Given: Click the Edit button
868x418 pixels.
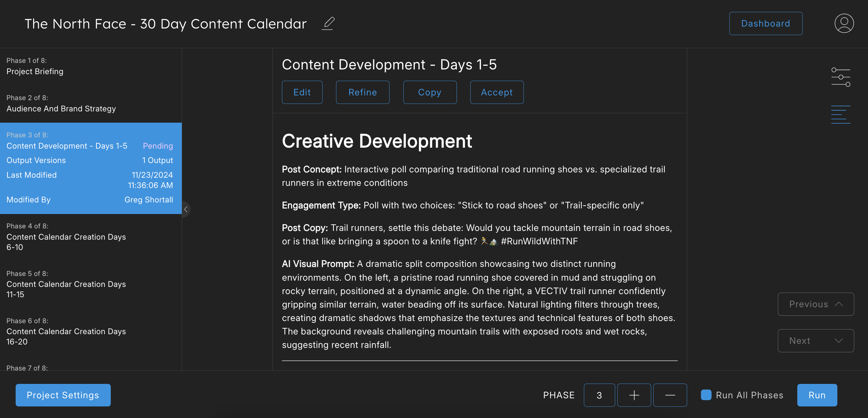Looking at the screenshot, I should click(302, 92).
